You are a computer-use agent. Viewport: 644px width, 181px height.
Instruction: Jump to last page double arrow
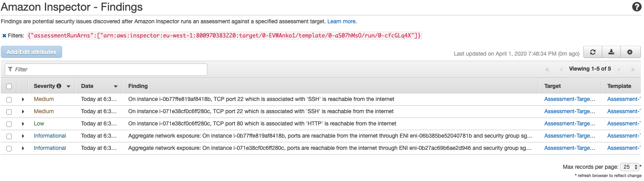pyautogui.click(x=633, y=69)
